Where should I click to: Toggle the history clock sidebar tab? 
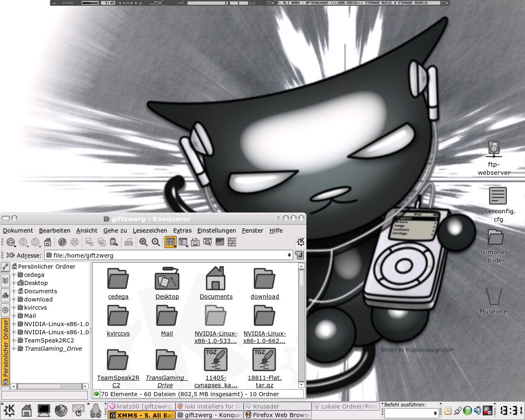point(5,310)
